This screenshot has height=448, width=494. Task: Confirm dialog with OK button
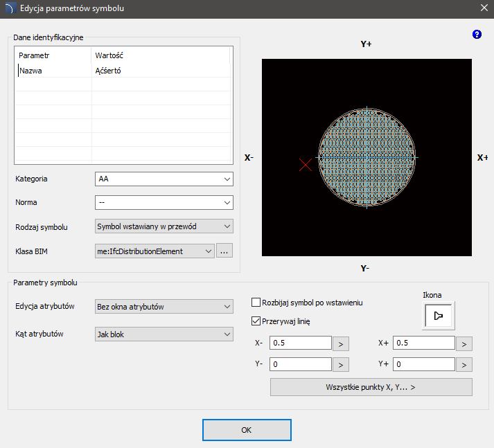(247, 430)
